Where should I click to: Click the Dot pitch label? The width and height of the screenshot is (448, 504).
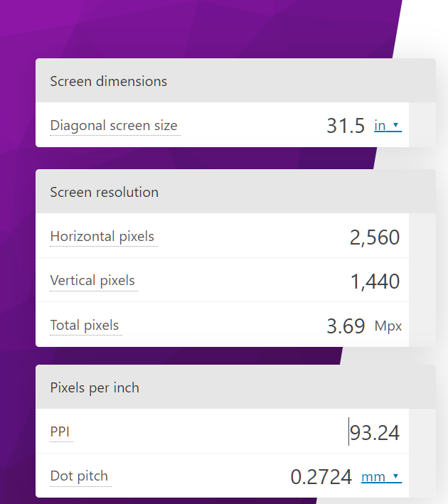coord(79,476)
